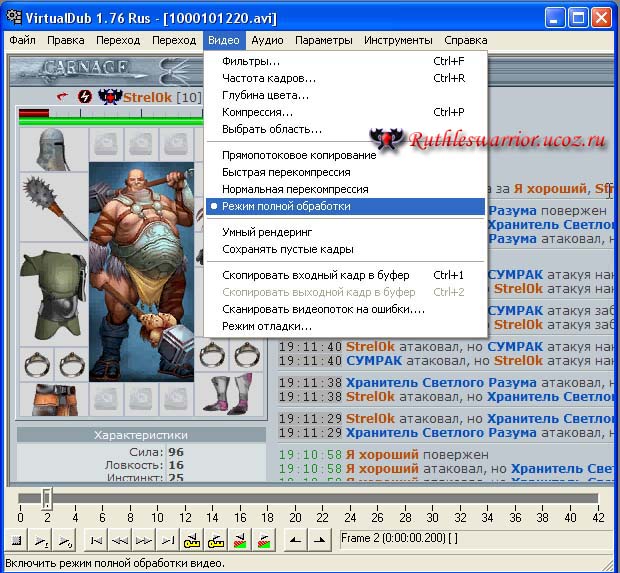Open Фильтры... dialog
Screen dimensions: 620x573
point(345,61)
